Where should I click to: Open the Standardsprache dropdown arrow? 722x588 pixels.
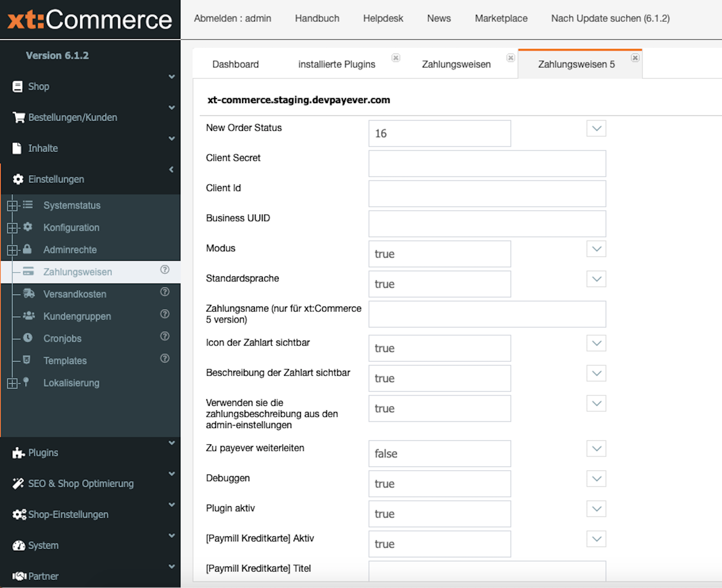click(596, 279)
